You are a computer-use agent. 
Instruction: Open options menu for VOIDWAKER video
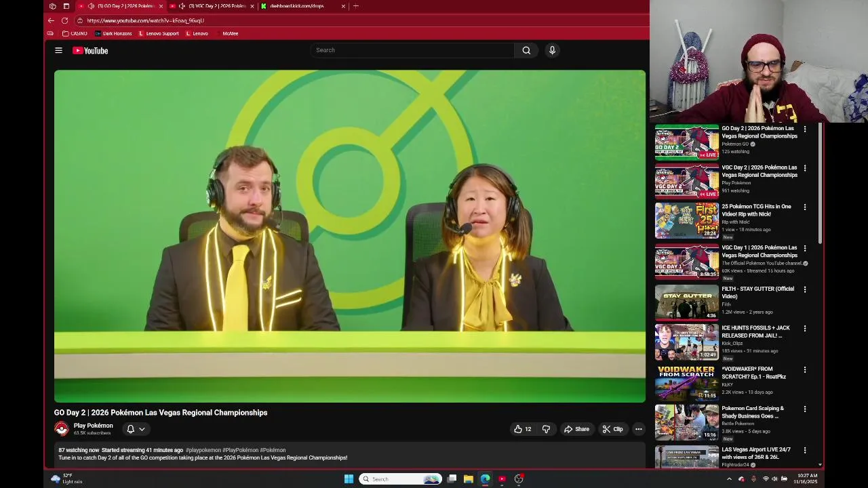tap(805, 370)
